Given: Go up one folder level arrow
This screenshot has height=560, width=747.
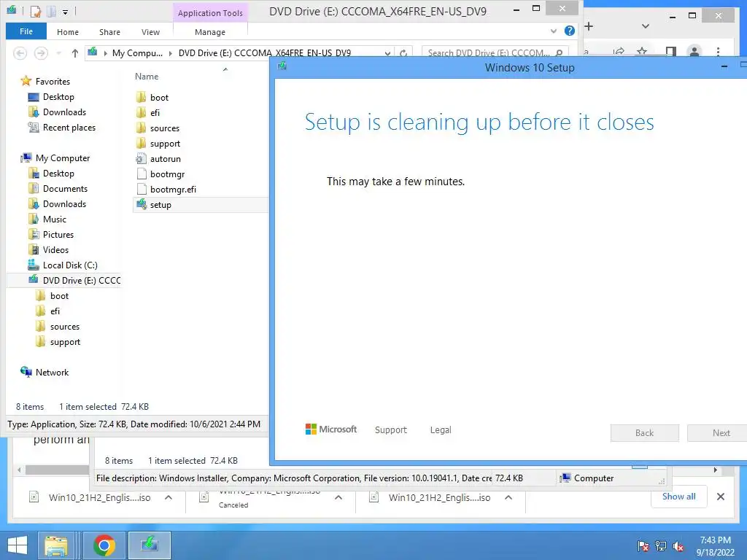Looking at the screenshot, I should coord(75,52).
